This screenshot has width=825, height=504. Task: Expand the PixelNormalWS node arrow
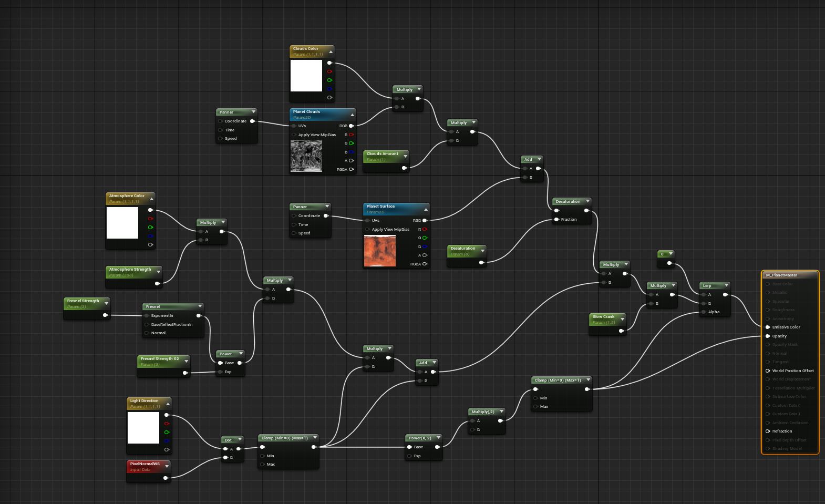pos(167,466)
